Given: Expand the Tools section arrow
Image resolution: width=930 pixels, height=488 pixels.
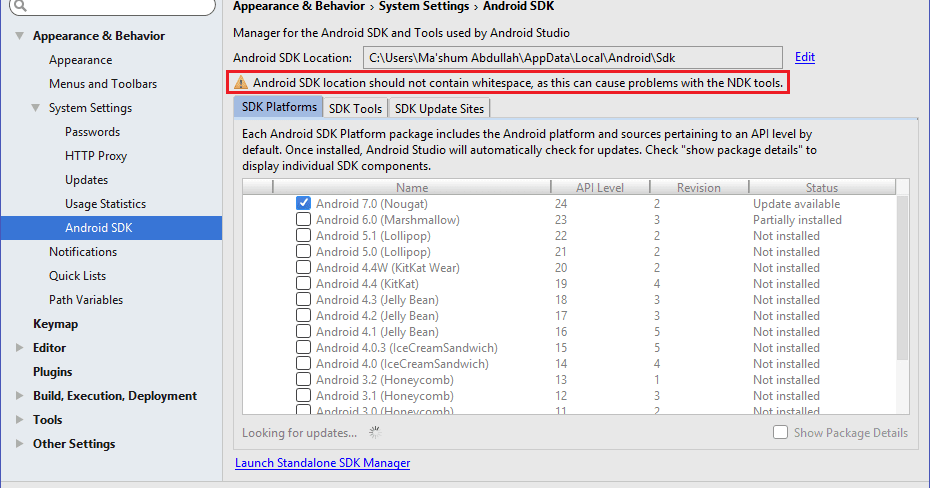Looking at the screenshot, I should click(x=20, y=419).
